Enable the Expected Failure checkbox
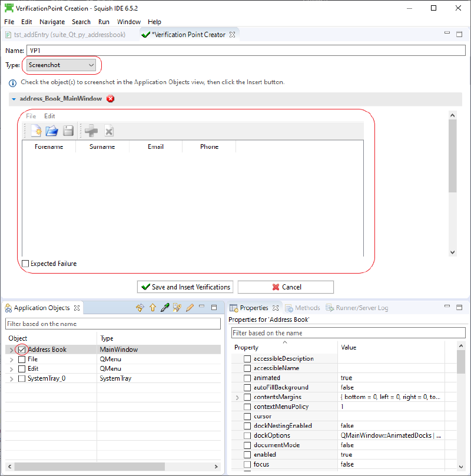 25,264
